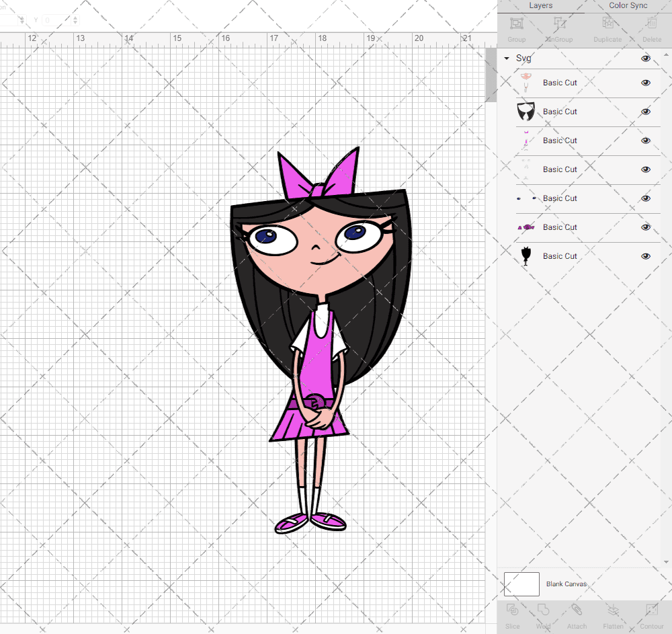Click the Y position stepper arrows
This screenshot has width=672, height=634.
75,20
